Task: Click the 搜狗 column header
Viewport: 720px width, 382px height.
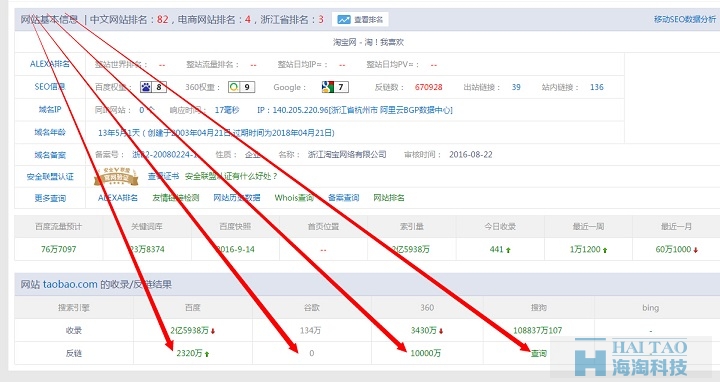Action: coord(539,308)
